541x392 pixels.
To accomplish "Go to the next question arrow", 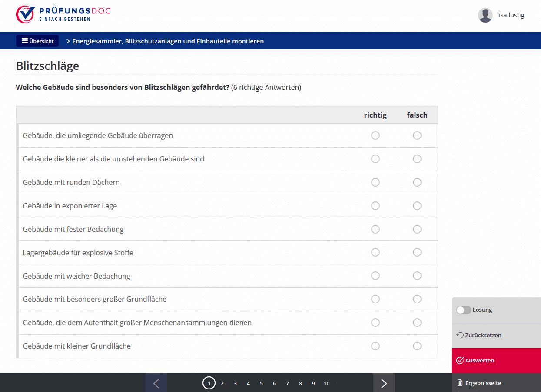I will [384, 383].
